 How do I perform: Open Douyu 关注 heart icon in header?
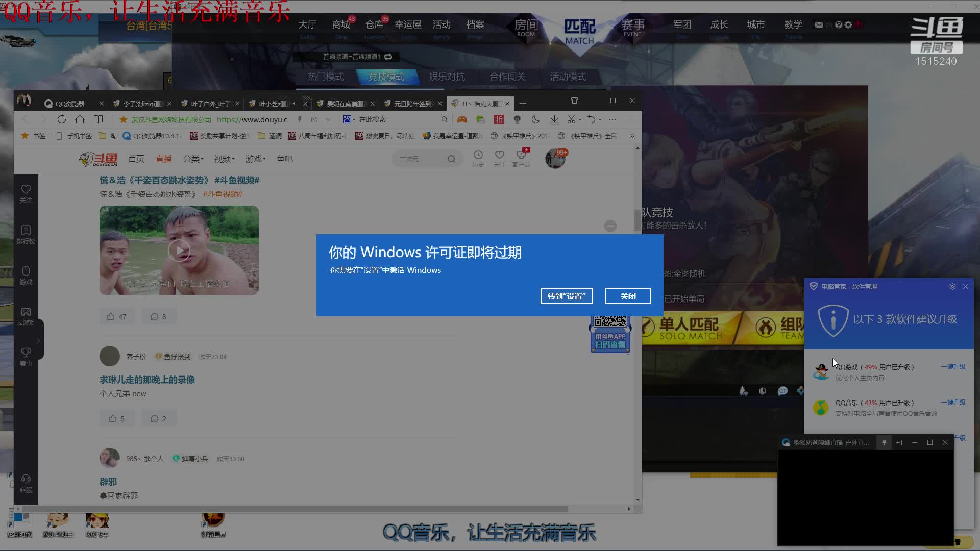(x=500, y=158)
